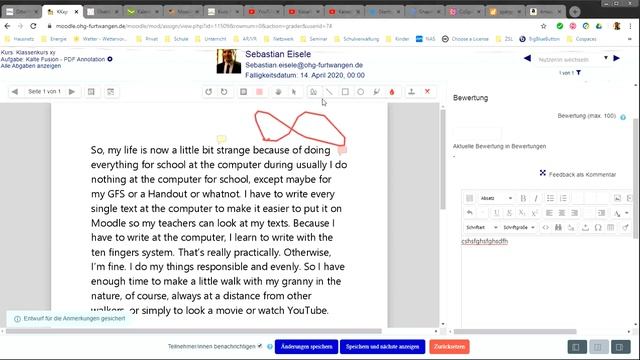Toggle underline in feedback editor
The height and width of the screenshot is (360, 640).
pyautogui.click(x=496, y=213)
